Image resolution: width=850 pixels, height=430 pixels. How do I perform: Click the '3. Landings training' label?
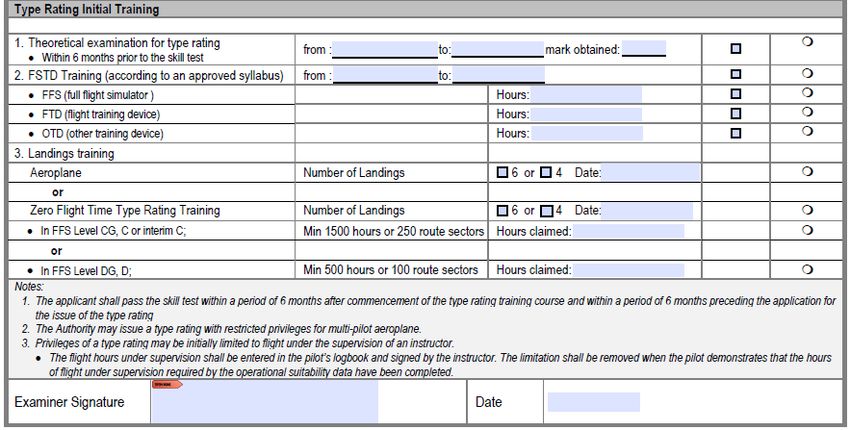tap(64, 153)
